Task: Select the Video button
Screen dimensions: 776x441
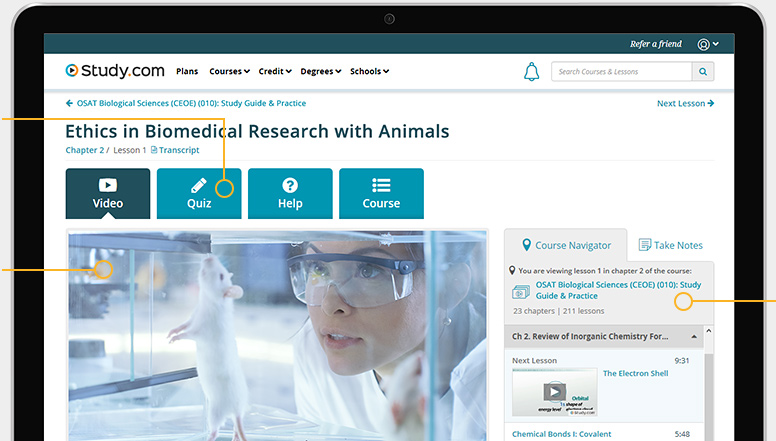Action: [x=108, y=193]
